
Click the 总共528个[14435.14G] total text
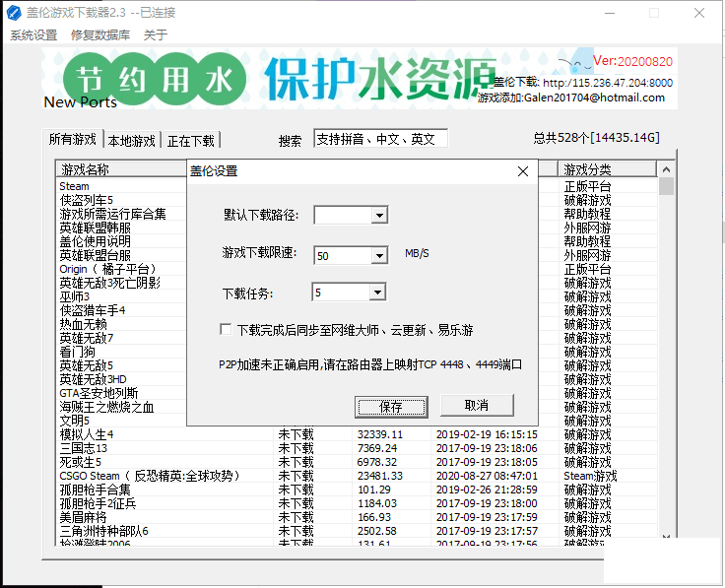coord(597,138)
